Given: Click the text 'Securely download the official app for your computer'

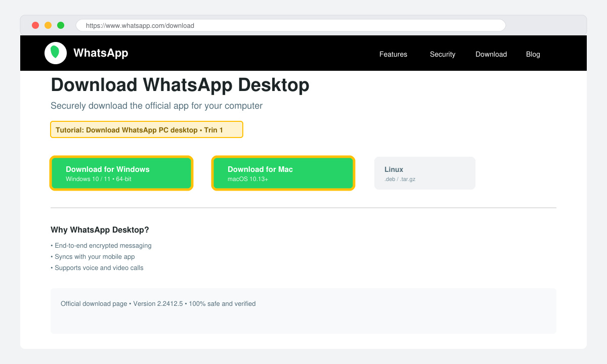Looking at the screenshot, I should tap(157, 106).
